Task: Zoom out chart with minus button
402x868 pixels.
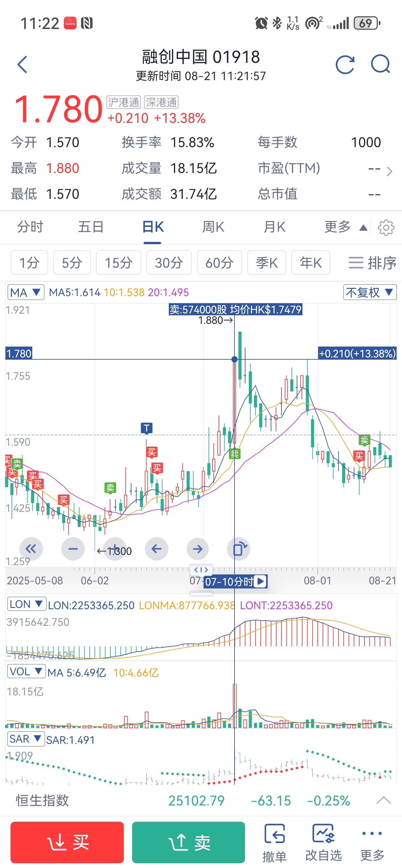Action: click(x=73, y=549)
